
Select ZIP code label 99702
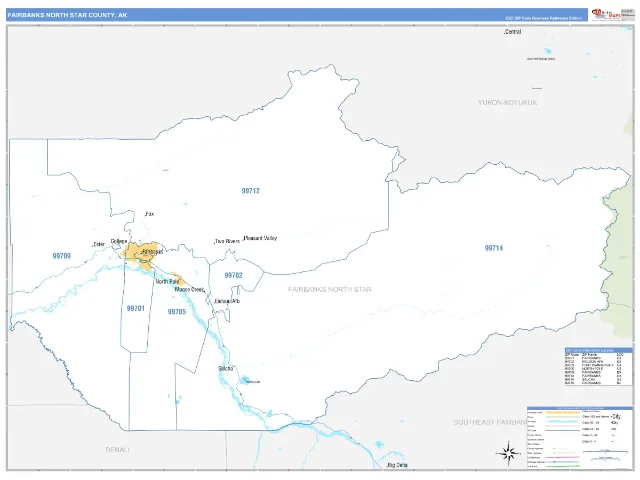[x=233, y=275]
